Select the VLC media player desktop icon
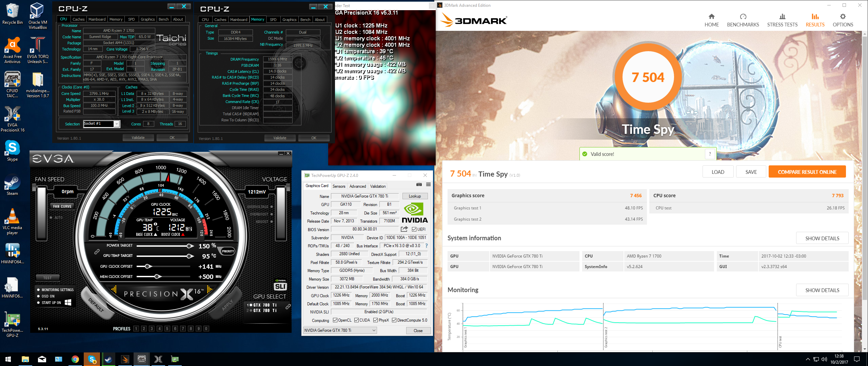 click(x=12, y=222)
